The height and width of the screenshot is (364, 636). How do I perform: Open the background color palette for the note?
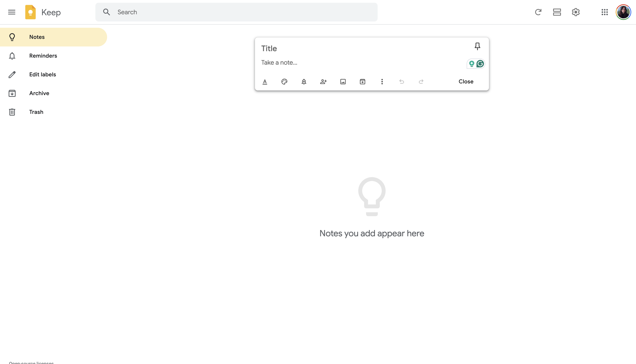pos(284,81)
